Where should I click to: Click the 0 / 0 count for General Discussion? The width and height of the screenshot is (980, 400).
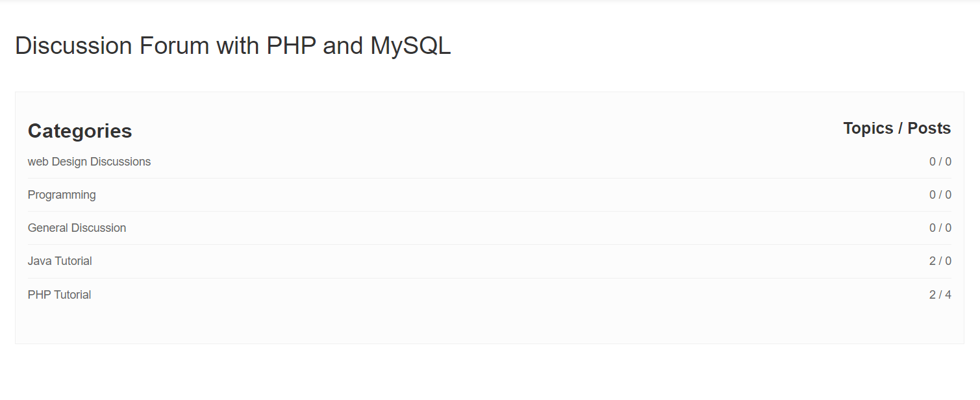coord(940,227)
